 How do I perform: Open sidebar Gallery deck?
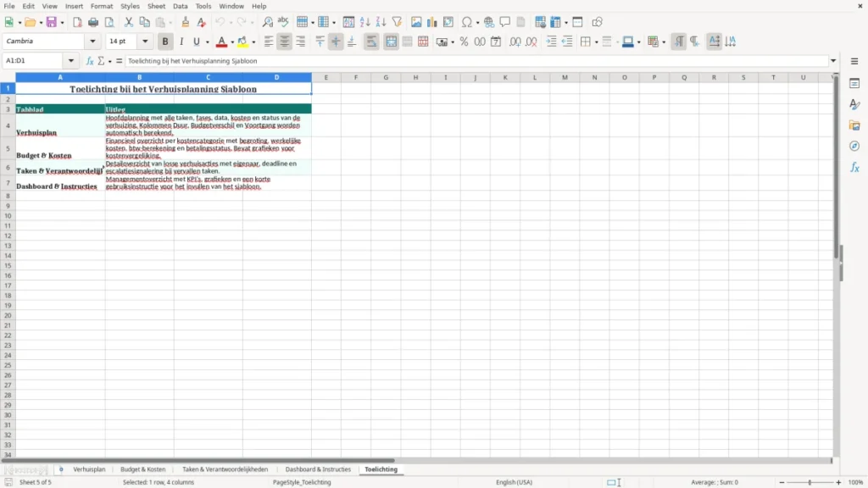(x=854, y=125)
